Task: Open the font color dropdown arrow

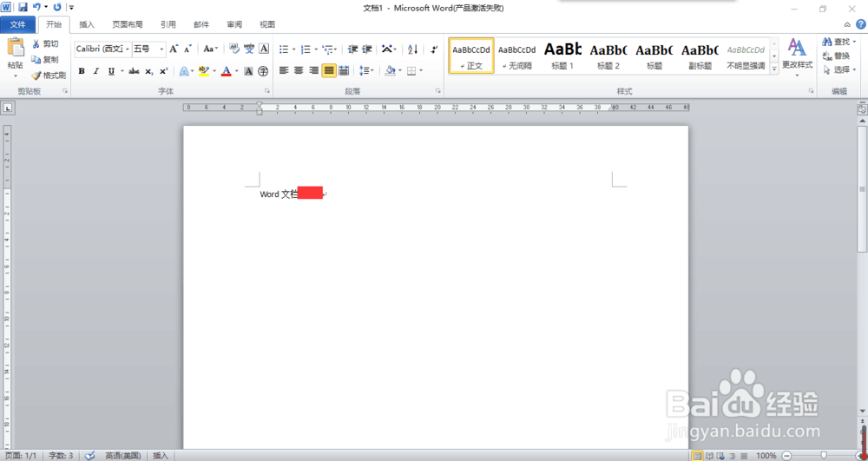Action: point(236,71)
